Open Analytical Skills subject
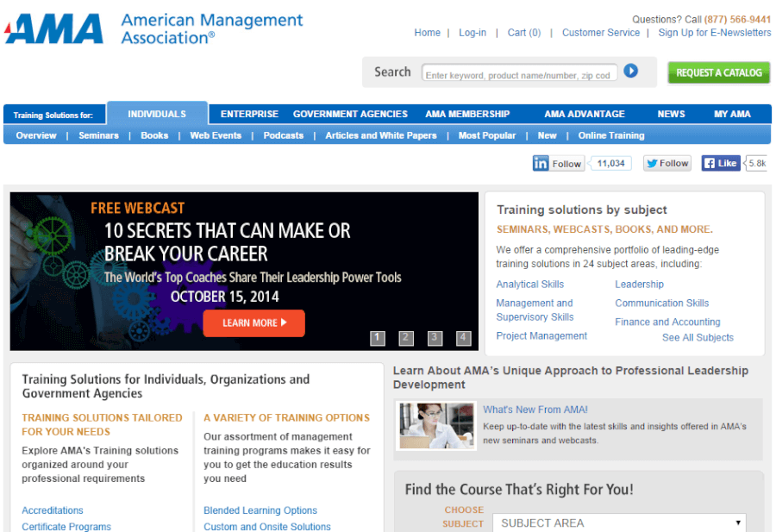 530,284
